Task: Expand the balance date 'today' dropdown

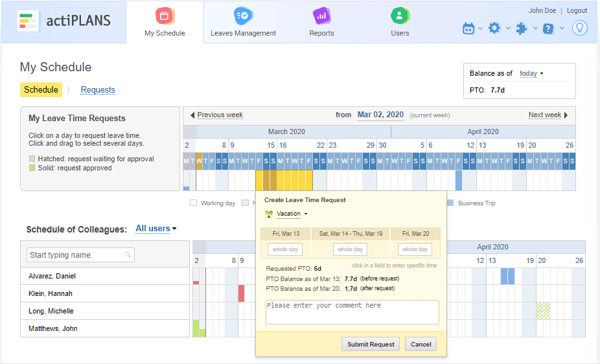Action: tap(531, 74)
